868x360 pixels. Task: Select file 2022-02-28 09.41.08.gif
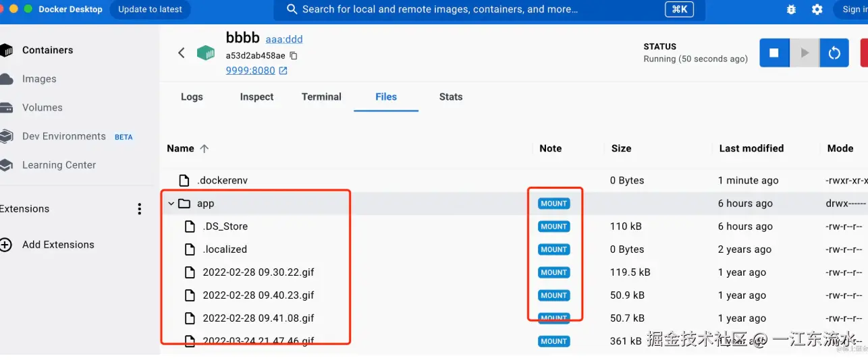coord(259,318)
